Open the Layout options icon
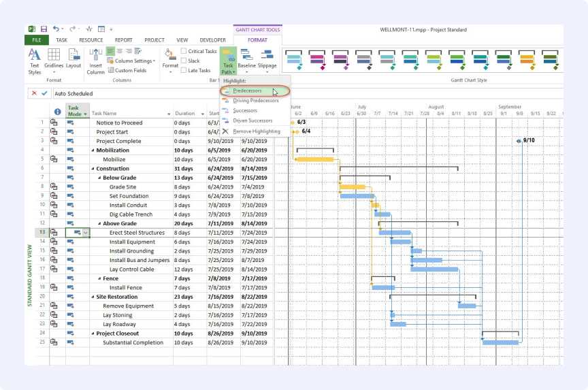The height and width of the screenshot is (390, 588). pos(73,59)
